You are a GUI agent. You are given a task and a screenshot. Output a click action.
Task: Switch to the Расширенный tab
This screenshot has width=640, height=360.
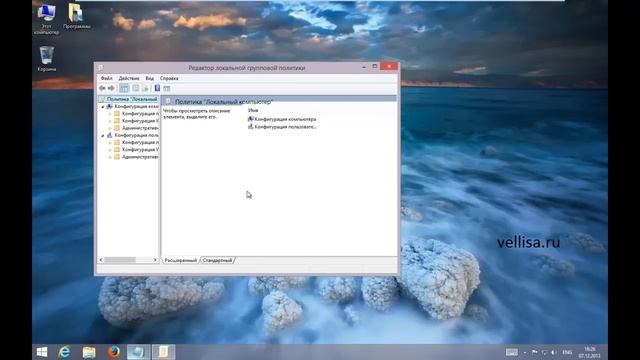point(180,260)
